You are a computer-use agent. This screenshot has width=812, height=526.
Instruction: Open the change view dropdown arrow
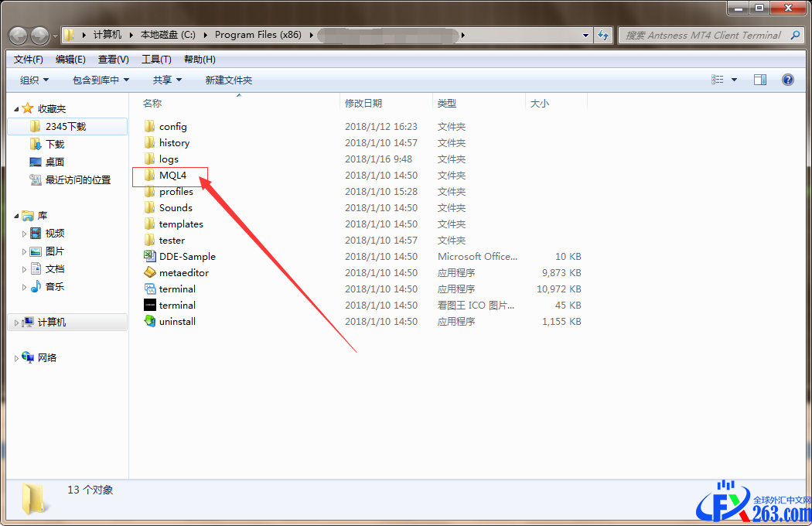pos(734,80)
